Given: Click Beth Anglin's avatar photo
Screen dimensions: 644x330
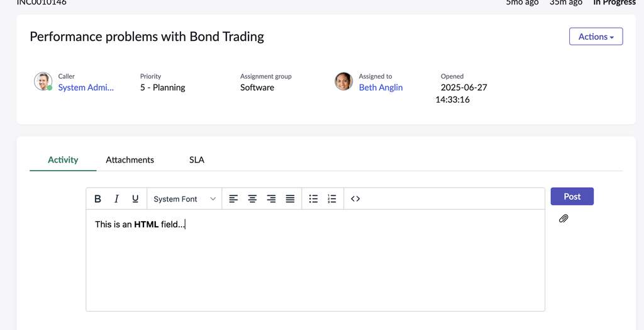Looking at the screenshot, I should point(344,81).
